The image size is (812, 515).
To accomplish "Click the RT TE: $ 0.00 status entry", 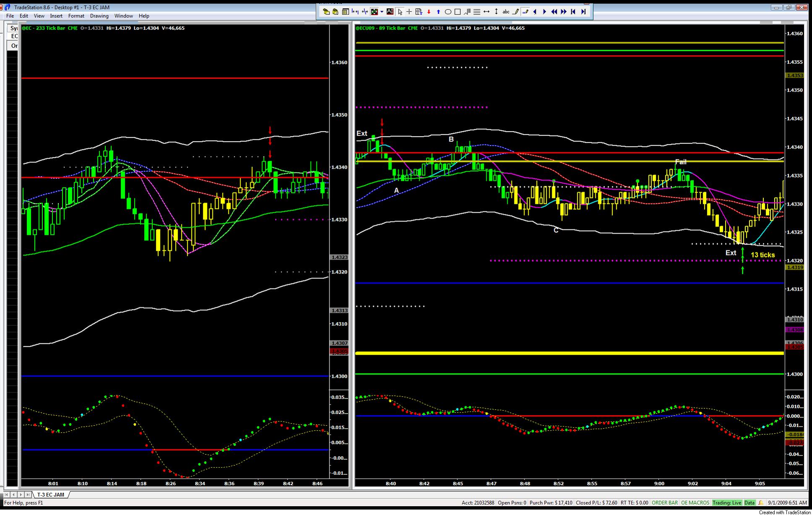I will click(x=634, y=503).
